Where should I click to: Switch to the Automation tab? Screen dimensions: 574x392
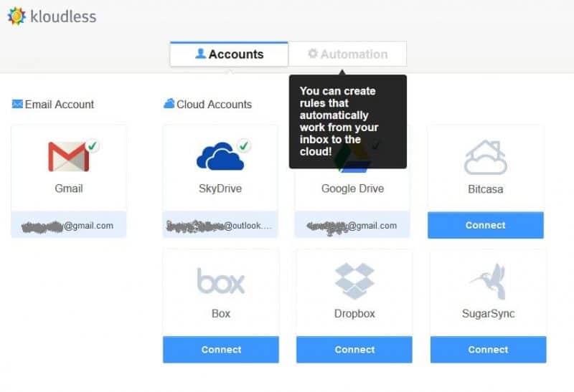347,54
